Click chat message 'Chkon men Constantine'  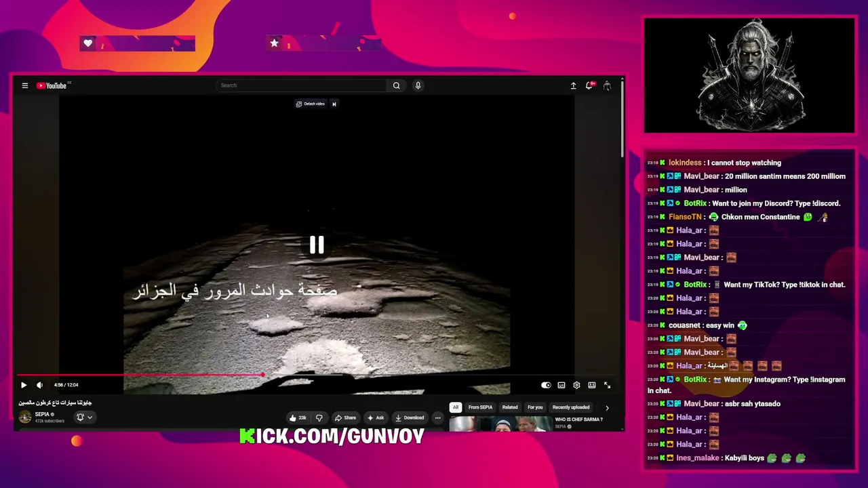click(x=760, y=217)
